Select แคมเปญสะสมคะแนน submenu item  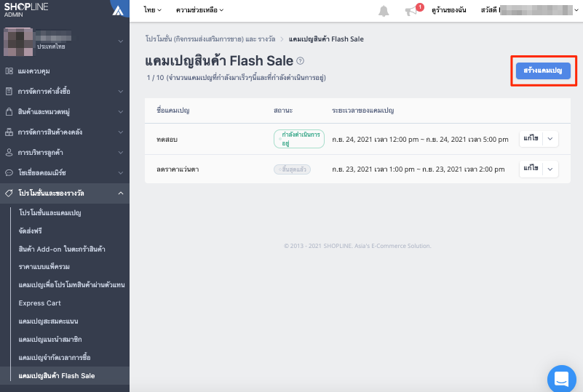pyautogui.click(x=48, y=321)
